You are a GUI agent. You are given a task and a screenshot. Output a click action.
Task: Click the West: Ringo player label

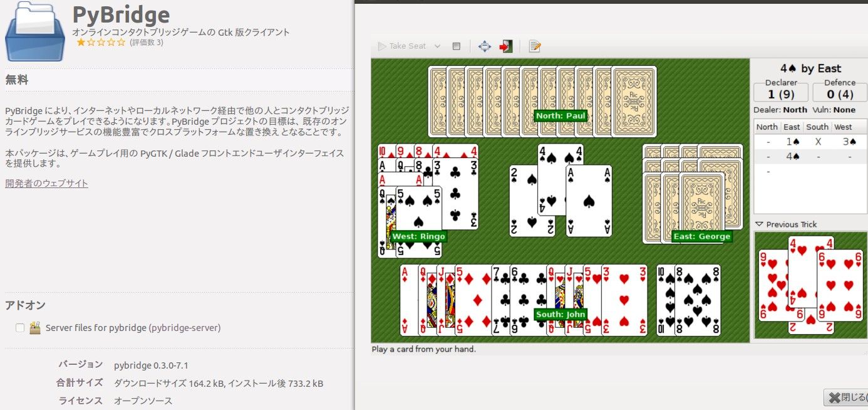[x=418, y=237]
